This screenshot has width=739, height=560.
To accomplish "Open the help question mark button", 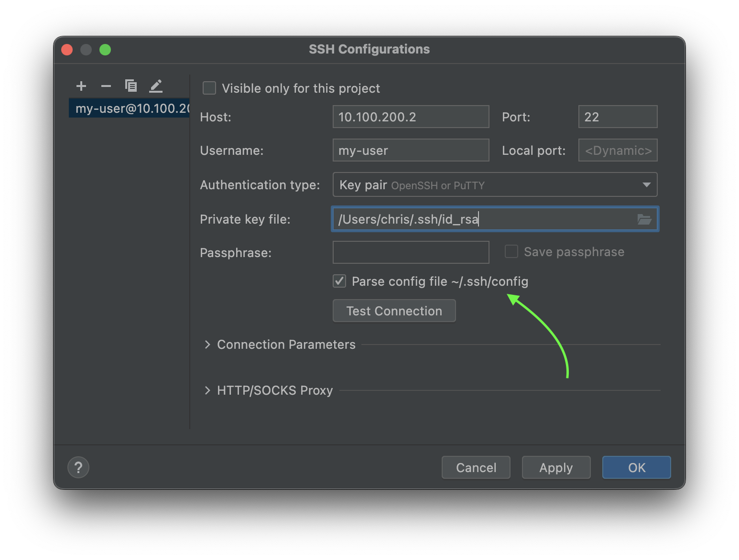I will [x=78, y=467].
